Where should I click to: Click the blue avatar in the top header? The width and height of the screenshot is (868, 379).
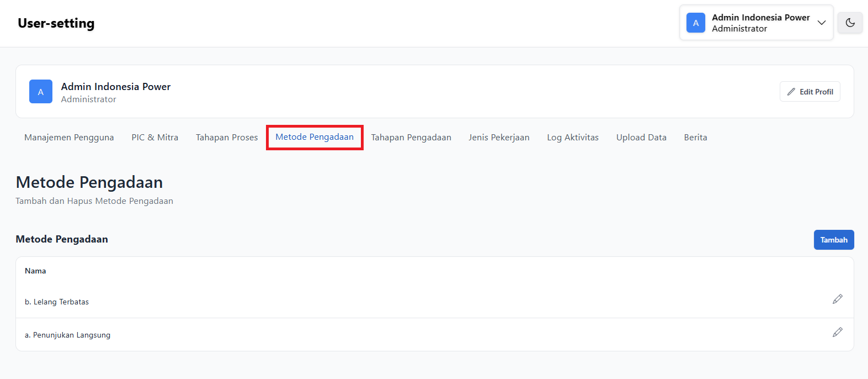pos(695,23)
